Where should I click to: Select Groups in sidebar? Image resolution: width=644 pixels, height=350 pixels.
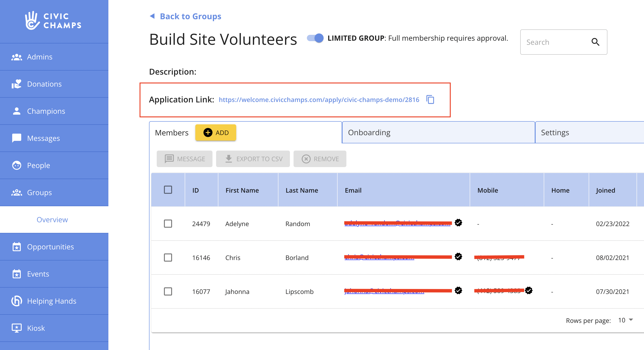click(x=54, y=192)
